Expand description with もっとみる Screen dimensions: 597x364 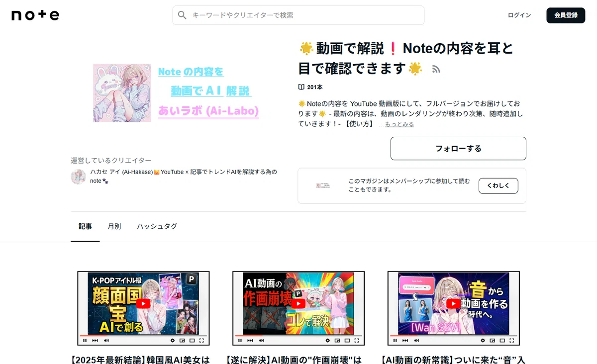(399, 124)
